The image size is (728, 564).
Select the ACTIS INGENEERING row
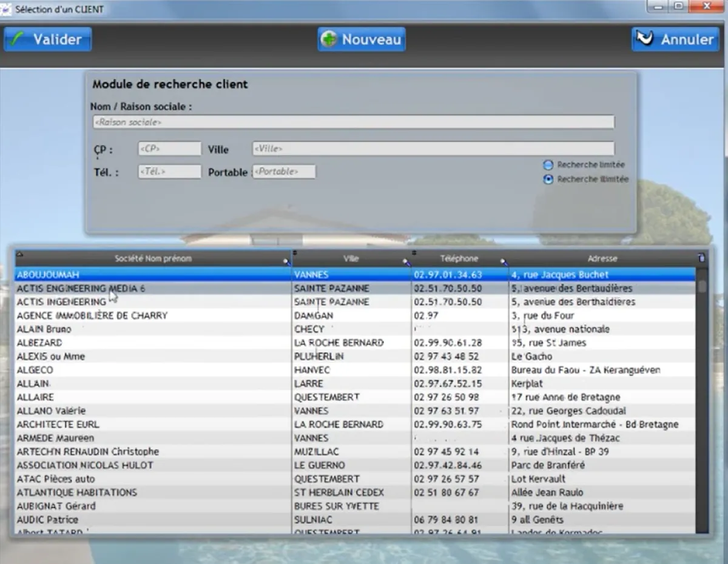(x=355, y=302)
